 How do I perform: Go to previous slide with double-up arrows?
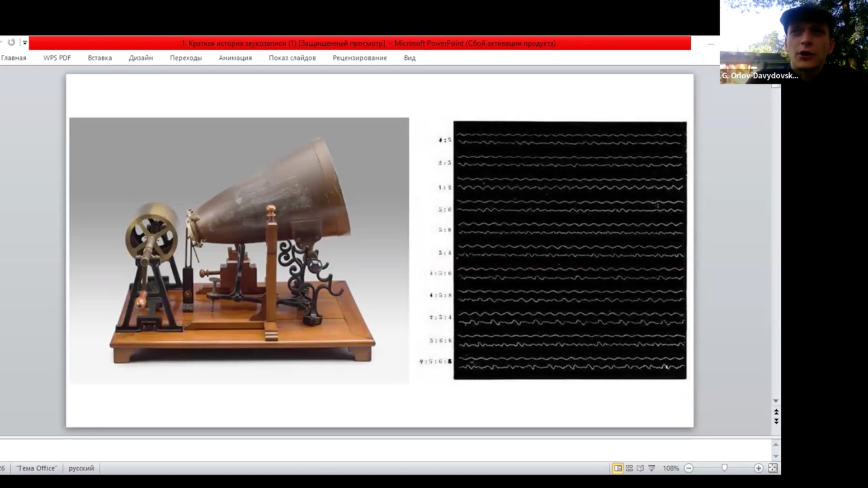click(776, 412)
